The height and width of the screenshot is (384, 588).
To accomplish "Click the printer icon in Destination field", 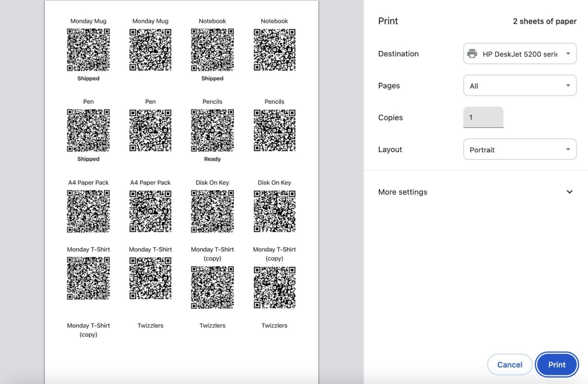I will (x=472, y=54).
